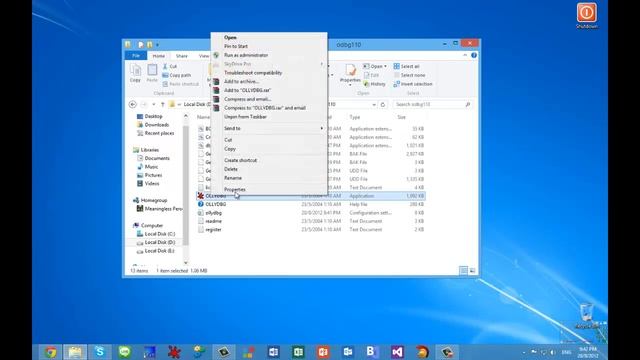640x360 pixels.
Task: Select Computer in the navigation pane
Action: coord(151,225)
